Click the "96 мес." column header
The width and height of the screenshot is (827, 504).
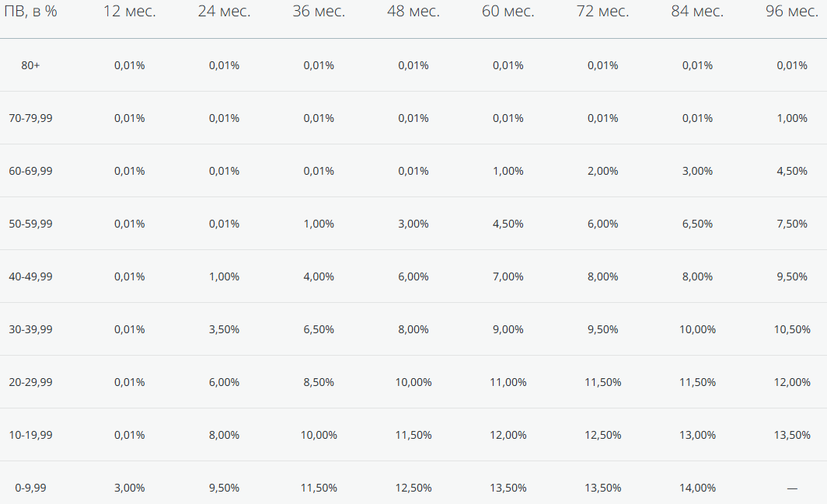[791, 12]
